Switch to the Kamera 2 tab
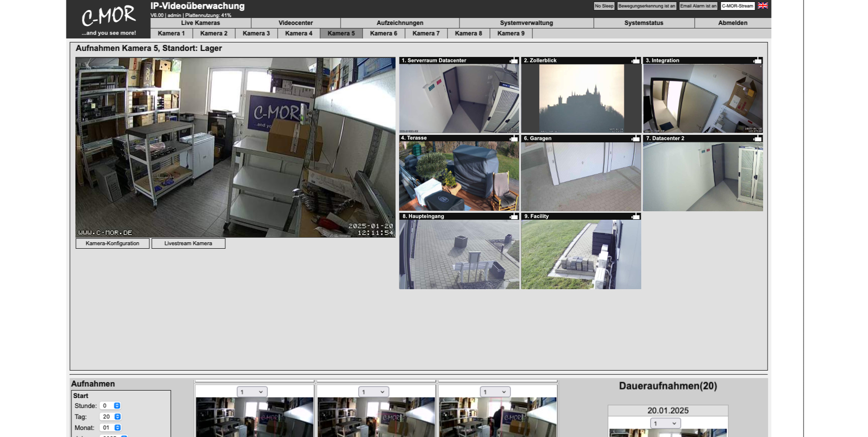The image size is (868, 437). pyautogui.click(x=214, y=33)
